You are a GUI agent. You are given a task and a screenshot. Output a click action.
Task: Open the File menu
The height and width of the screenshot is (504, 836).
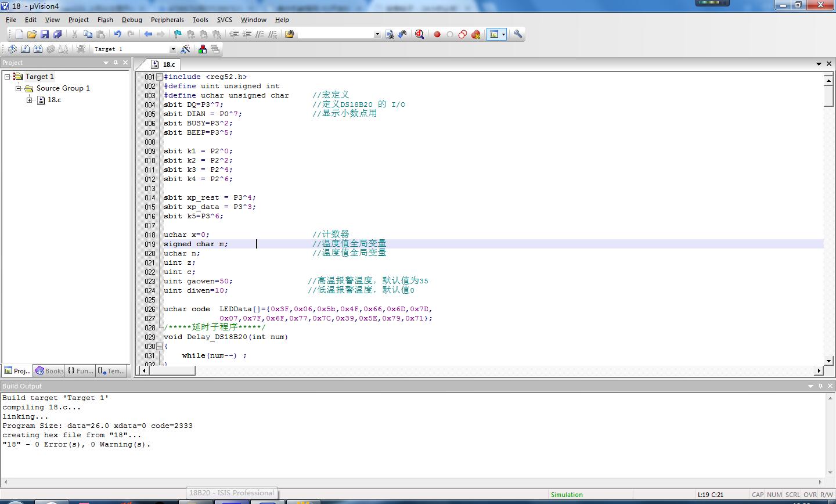point(11,20)
